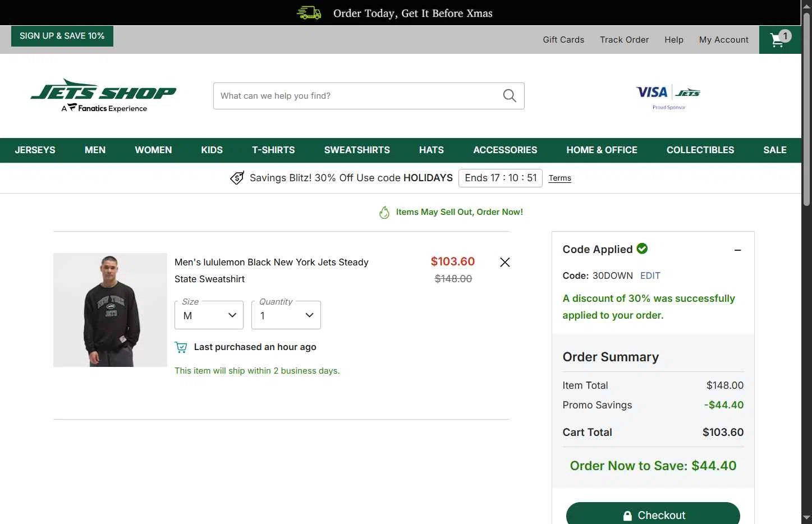Open the Men menu
This screenshot has width=812, height=524.
click(x=95, y=150)
